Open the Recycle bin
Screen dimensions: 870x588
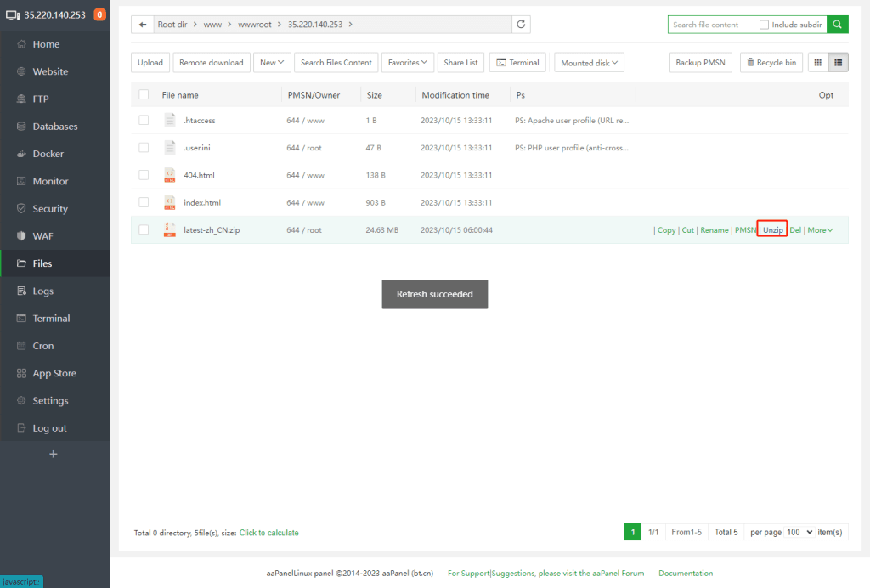pyautogui.click(x=771, y=62)
